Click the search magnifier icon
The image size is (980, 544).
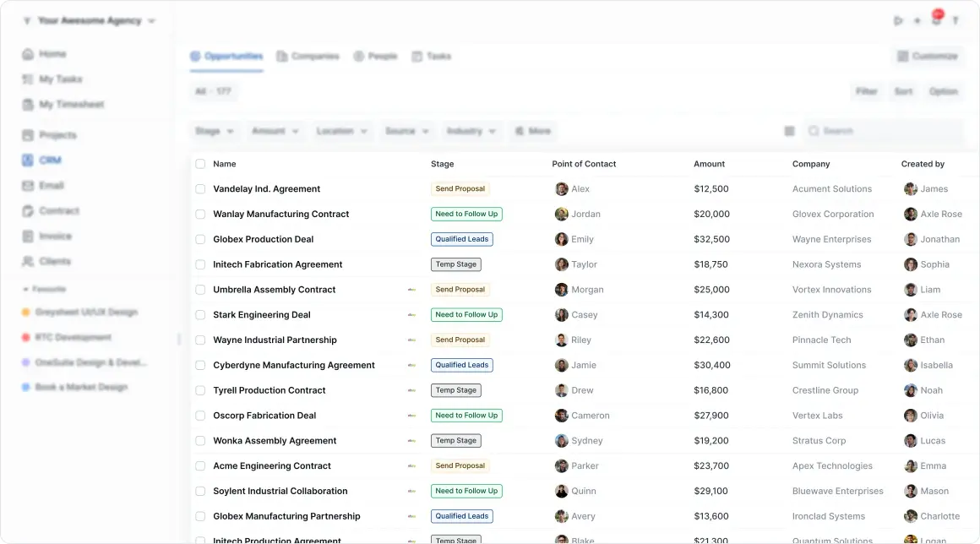813,131
